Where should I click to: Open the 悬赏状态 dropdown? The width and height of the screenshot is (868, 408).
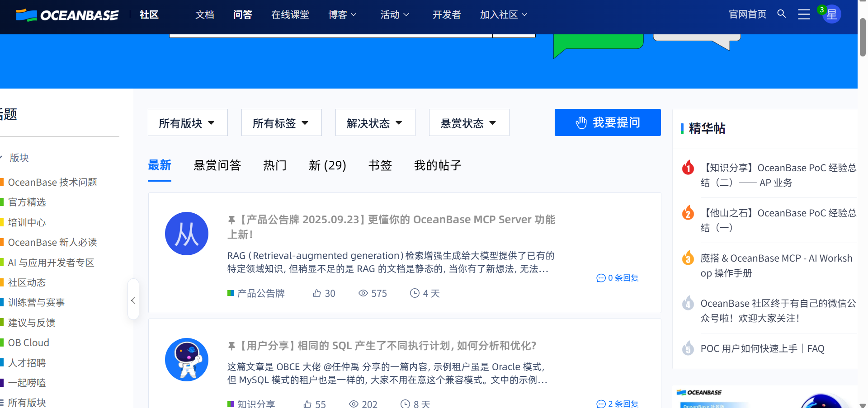[x=469, y=123]
